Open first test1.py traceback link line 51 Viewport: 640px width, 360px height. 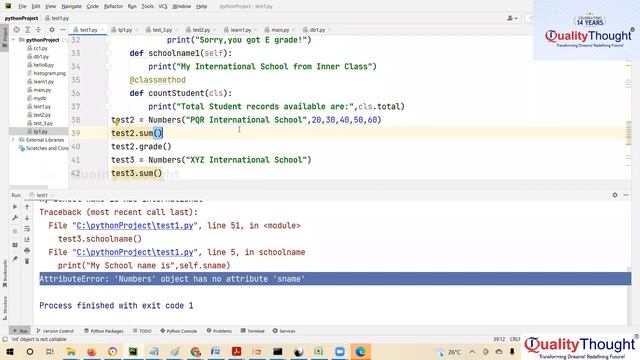pos(135,226)
